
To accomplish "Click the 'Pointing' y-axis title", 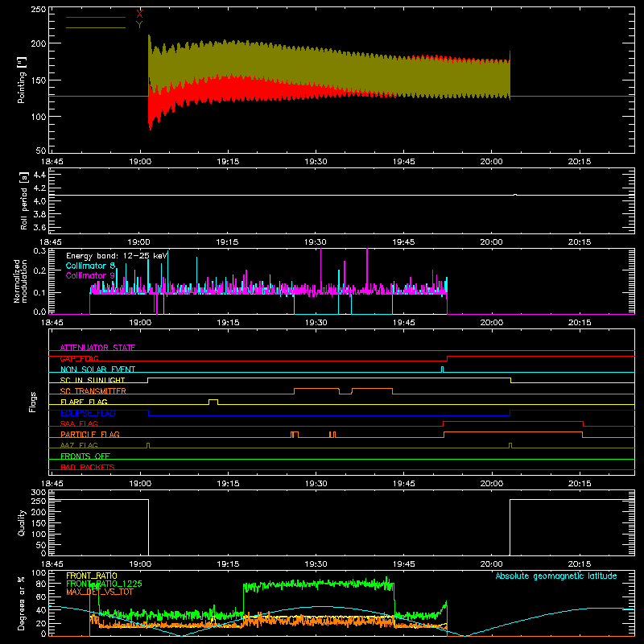I will tap(22, 80).
